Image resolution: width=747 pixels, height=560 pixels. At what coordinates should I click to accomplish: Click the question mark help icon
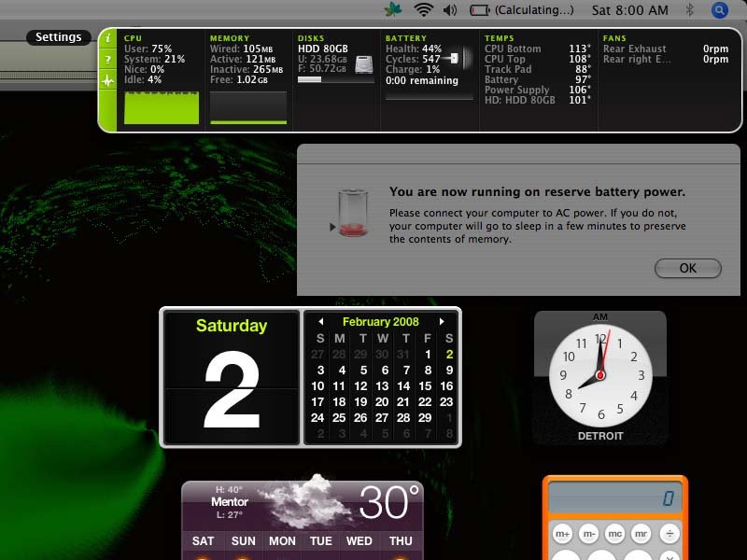click(x=108, y=60)
